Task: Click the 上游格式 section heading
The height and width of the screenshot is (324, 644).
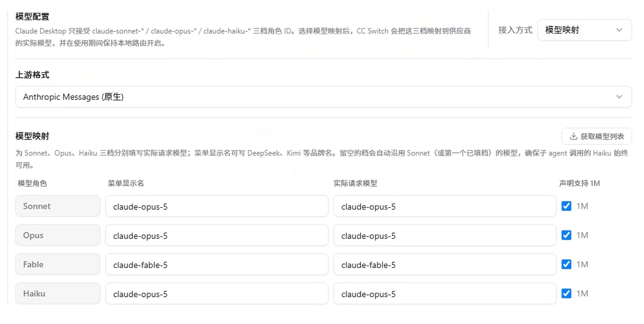Action: click(x=32, y=75)
